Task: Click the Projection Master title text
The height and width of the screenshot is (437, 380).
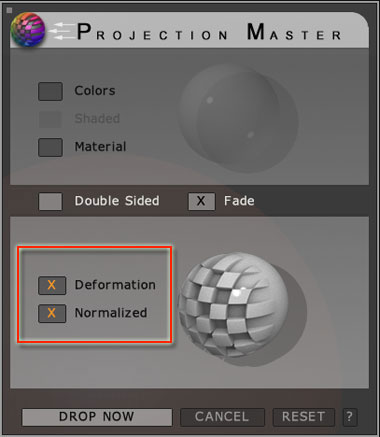Action: 209,32
